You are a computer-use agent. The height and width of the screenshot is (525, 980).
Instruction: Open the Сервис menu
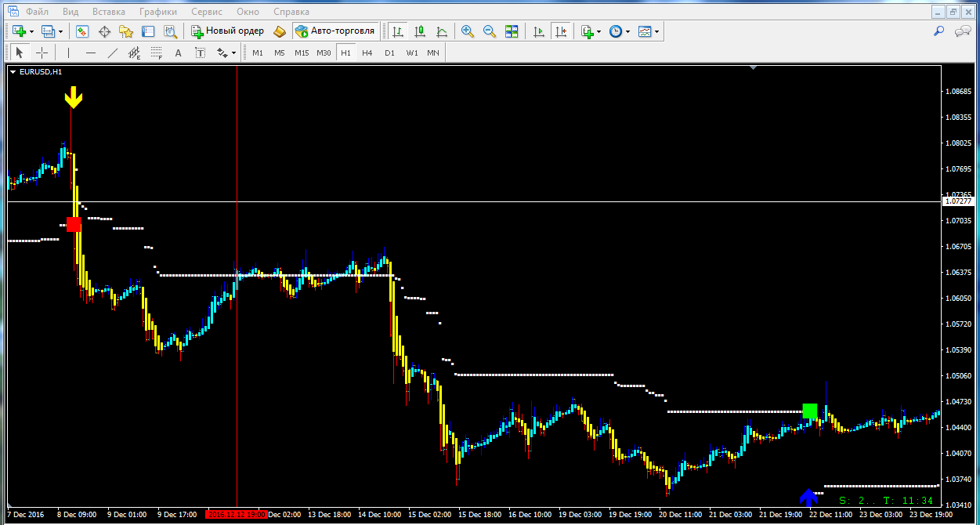click(207, 12)
